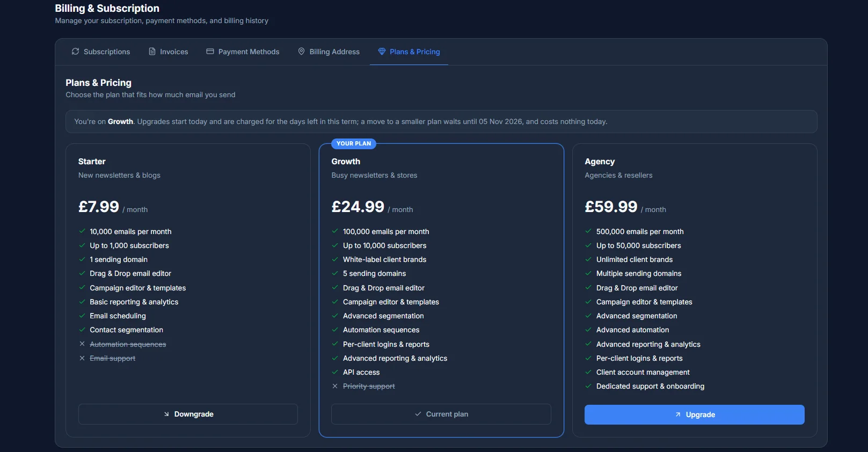Viewport: 868px width, 452px height.
Task: Click "Agencies & resellers" subtitle
Action: click(x=618, y=176)
